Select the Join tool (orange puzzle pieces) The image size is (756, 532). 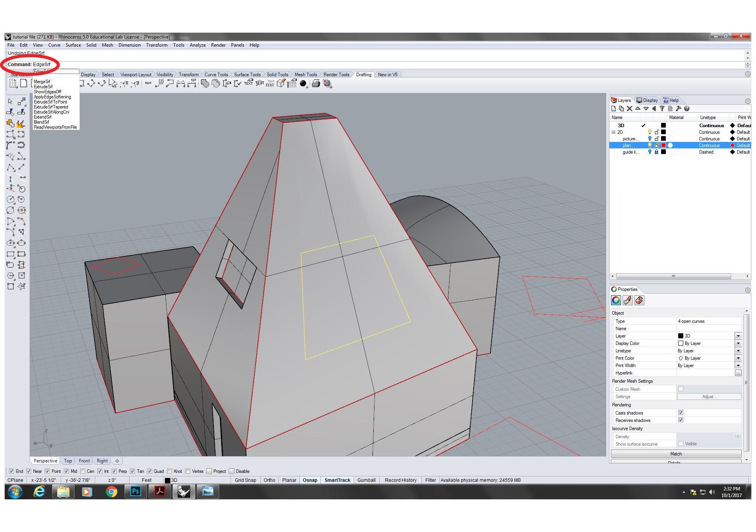click(x=10, y=124)
